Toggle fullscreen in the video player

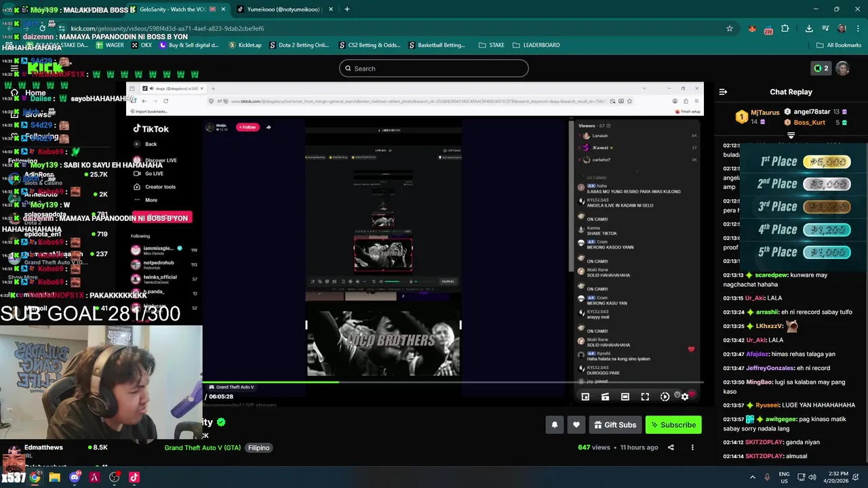click(x=645, y=397)
